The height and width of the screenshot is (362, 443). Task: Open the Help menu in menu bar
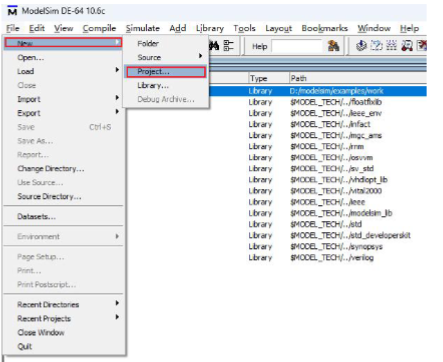tap(409, 28)
